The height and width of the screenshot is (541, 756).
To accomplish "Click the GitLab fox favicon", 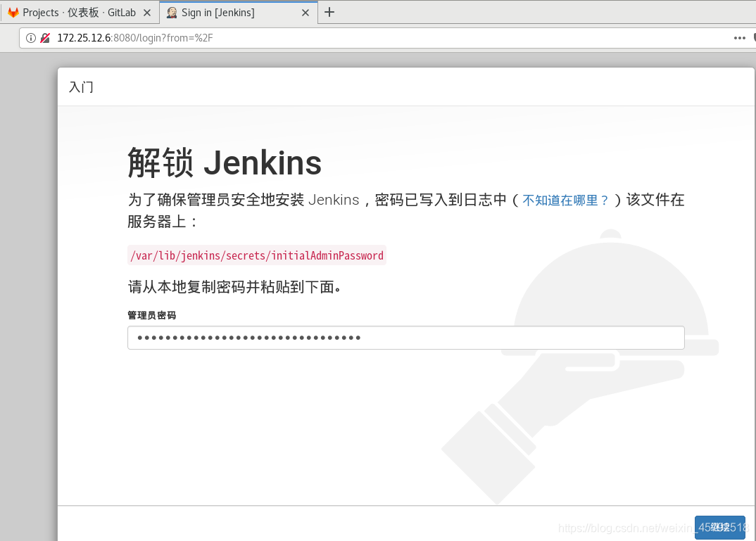I will point(13,13).
